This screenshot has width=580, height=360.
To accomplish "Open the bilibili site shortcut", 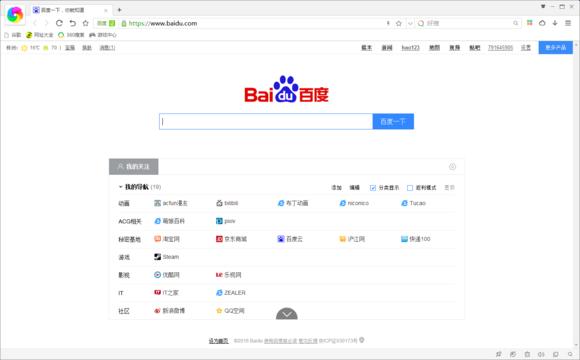I will pyautogui.click(x=227, y=203).
